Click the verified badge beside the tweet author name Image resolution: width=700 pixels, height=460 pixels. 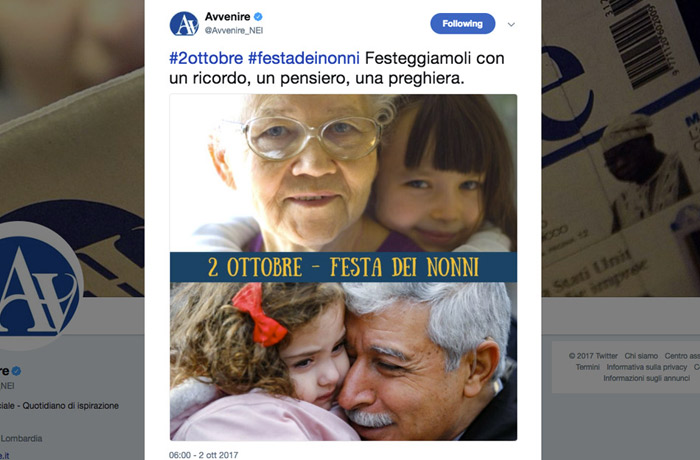pos(258,17)
